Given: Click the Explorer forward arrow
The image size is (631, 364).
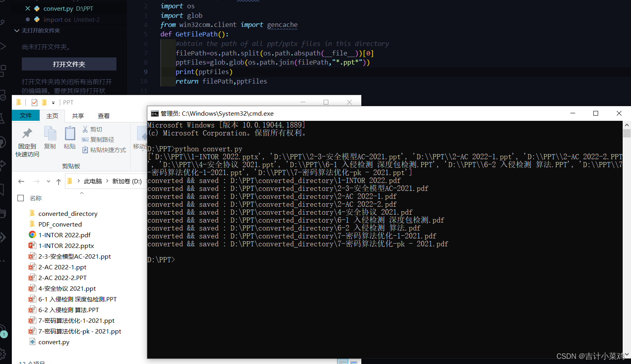Looking at the screenshot, I should pyautogui.click(x=36, y=181).
